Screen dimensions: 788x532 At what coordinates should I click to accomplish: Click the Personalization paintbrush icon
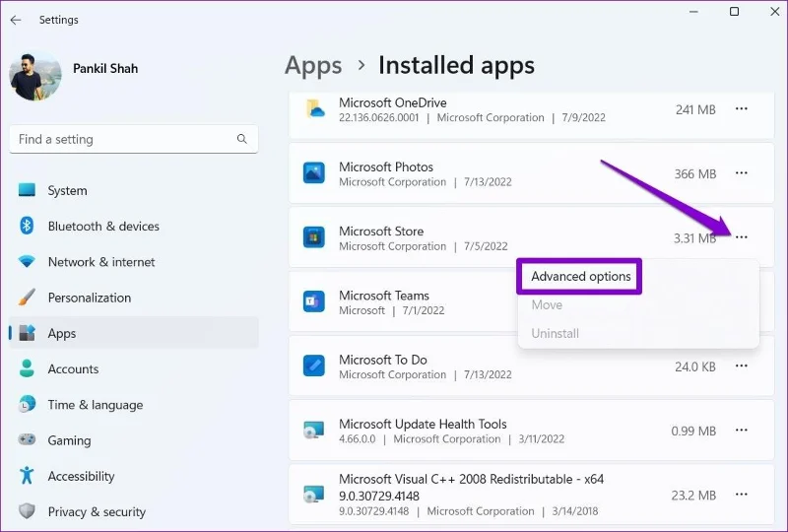[x=27, y=298]
